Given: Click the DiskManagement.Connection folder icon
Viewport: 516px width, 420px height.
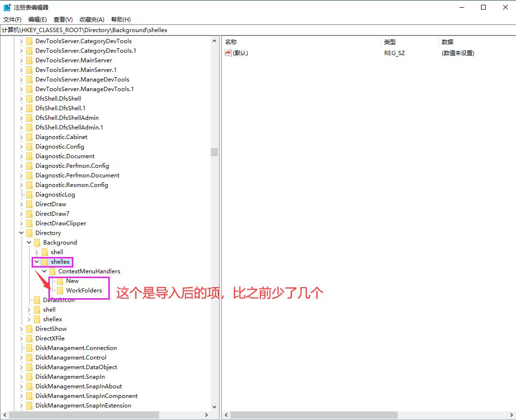Looking at the screenshot, I should pyautogui.click(x=29, y=348).
